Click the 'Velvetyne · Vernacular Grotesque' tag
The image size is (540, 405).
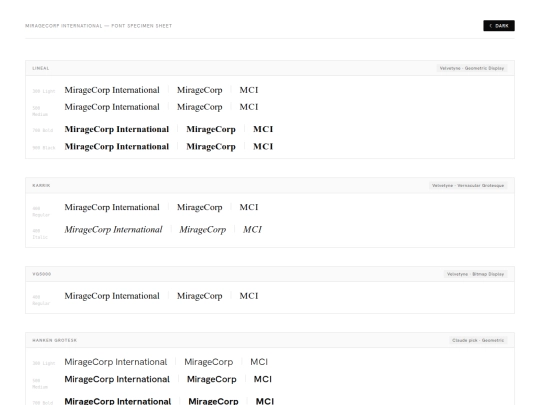click(x=468, y=185)
